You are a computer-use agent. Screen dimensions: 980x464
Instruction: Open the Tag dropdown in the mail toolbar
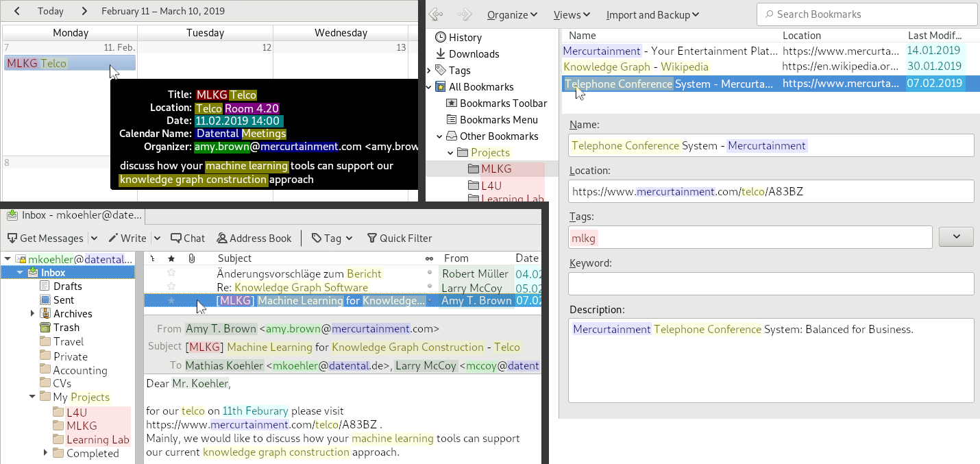pyautogui.click(x=332, y=238)
